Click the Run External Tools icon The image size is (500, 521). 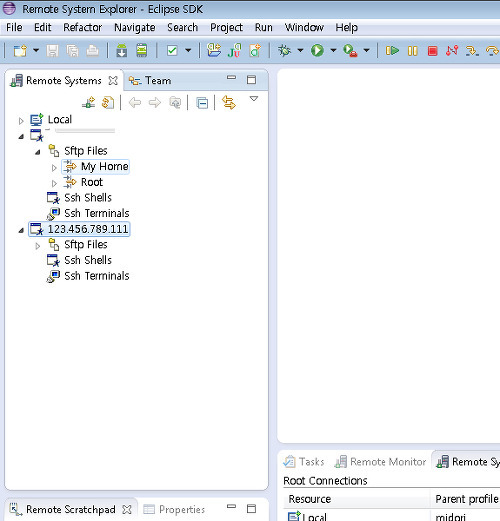coord(350,51)
